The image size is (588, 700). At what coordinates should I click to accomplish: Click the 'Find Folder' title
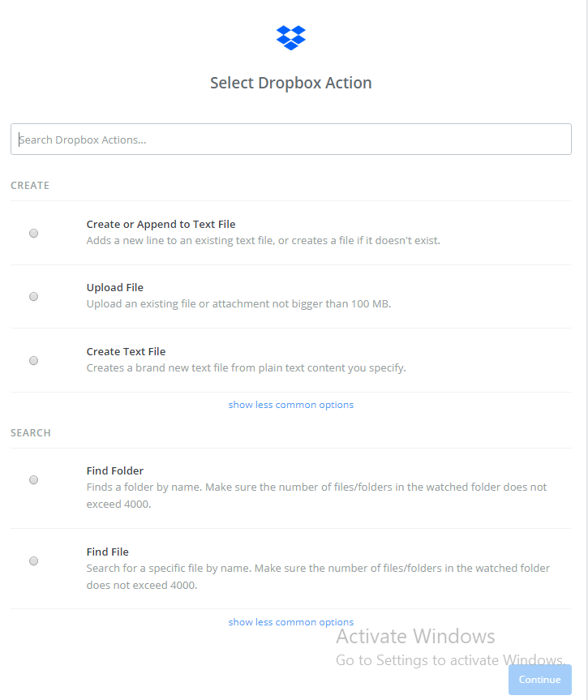[114, 470]
